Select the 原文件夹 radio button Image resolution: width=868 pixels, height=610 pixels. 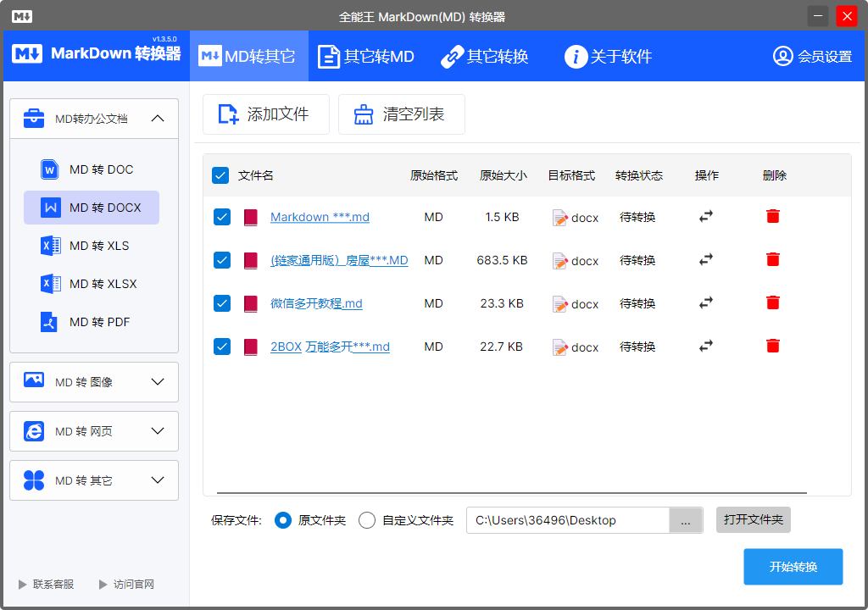(x=283, y=520)
